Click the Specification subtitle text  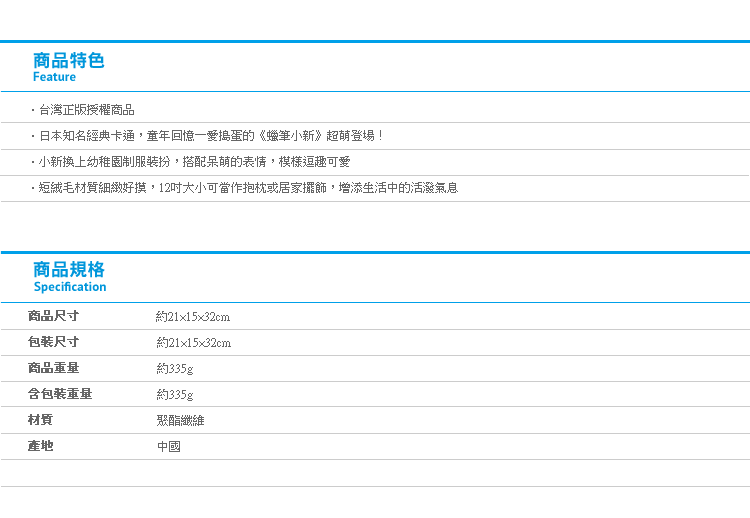tap(70, 287)
